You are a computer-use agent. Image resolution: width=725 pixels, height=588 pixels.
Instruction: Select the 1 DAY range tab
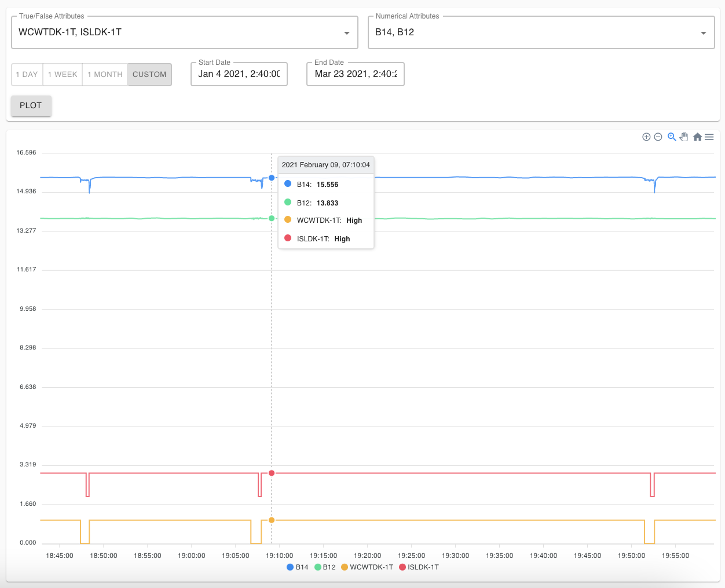(x=27, y=75)
